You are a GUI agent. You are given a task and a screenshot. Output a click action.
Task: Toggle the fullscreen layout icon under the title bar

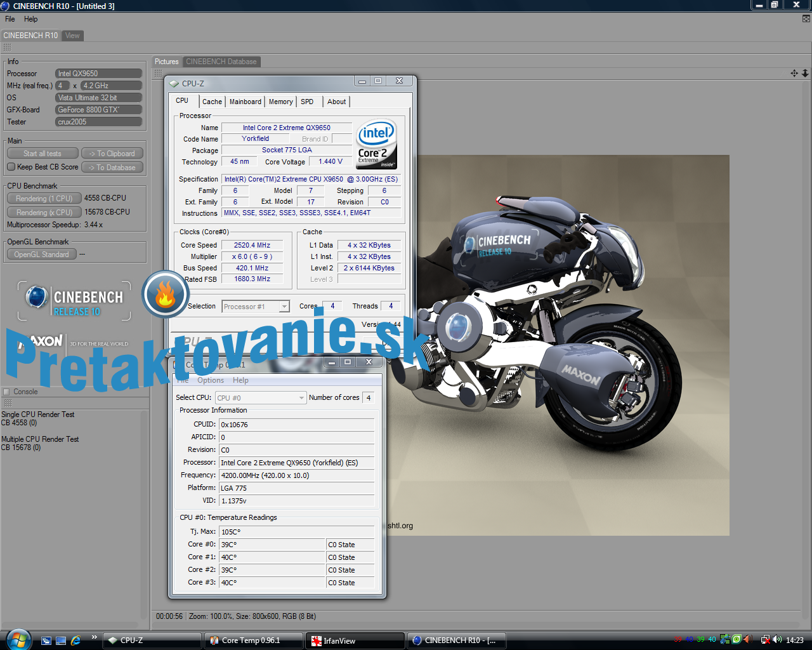(x=806, y=19)
